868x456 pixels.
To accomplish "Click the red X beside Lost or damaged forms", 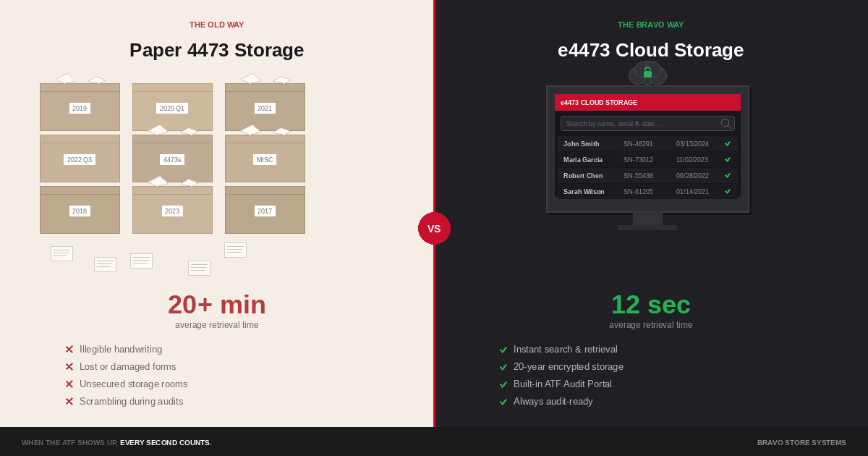I will pyautogui.click(x=69, y=367).
